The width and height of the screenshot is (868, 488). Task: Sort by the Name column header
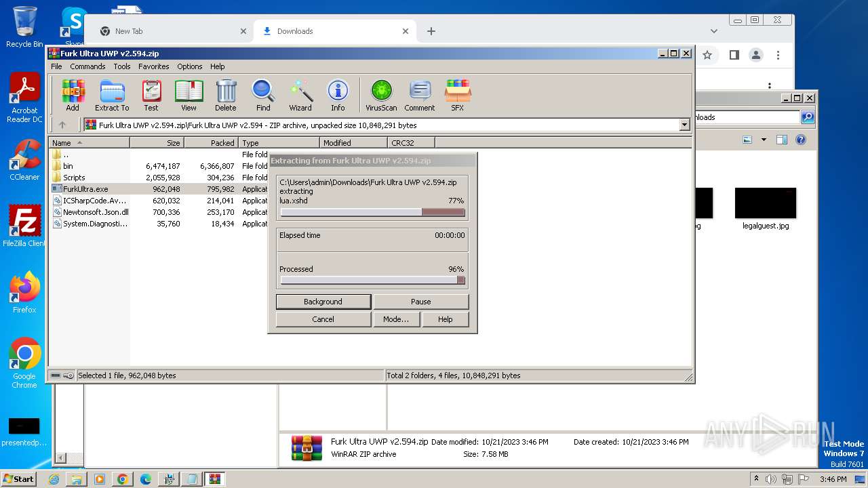pyautogui.click(x=90, y=143)
